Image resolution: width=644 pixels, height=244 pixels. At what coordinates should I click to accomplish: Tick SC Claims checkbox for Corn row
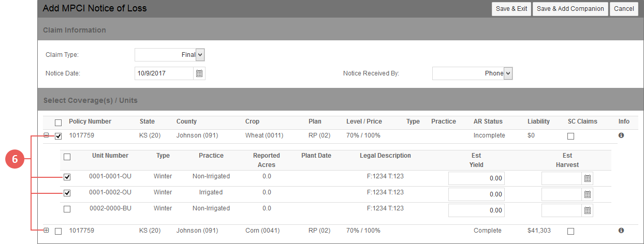pos(570,231)
